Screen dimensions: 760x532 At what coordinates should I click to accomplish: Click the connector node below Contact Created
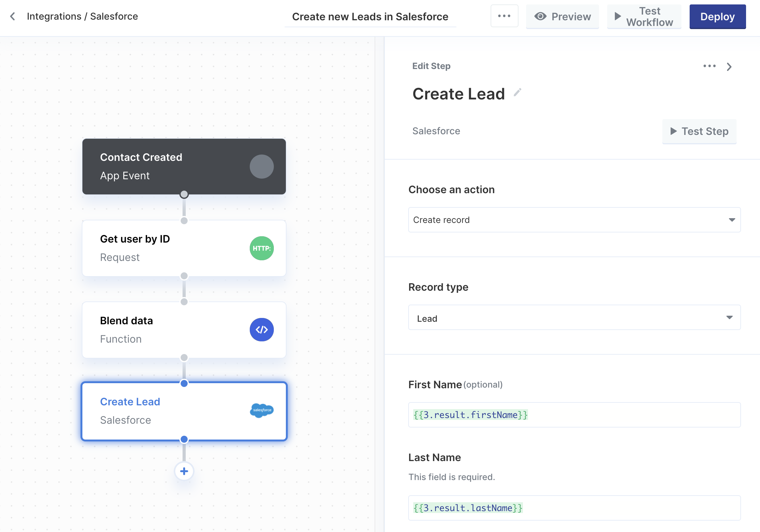pyautogui.click(x=184, y=194)
